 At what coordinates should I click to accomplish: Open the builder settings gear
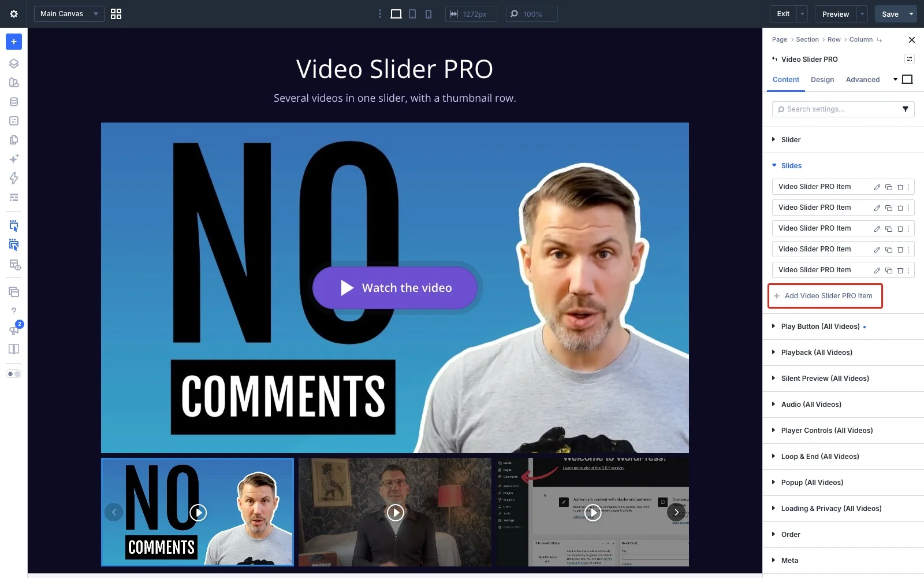14,14
